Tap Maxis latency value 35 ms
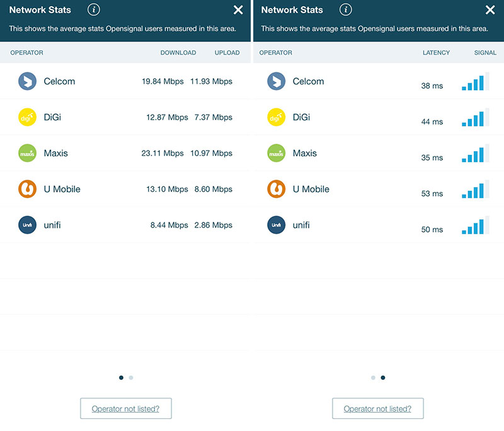Viewport: 504px width, 431px height. coord(432,158)
